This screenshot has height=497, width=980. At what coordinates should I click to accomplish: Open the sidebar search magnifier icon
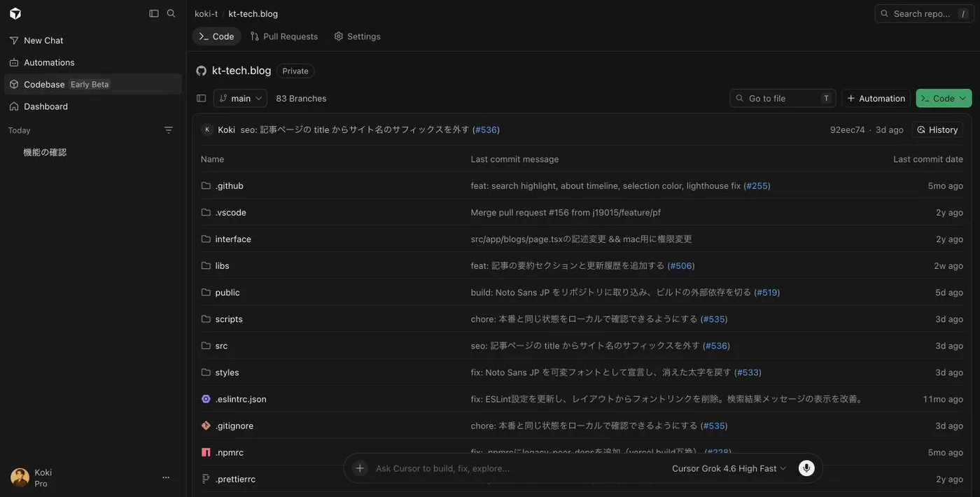(x=171, y=13)
